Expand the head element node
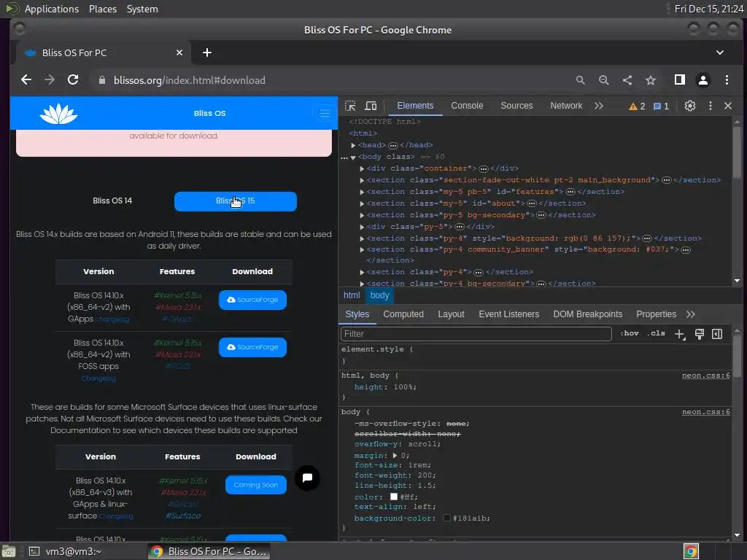 353,145
